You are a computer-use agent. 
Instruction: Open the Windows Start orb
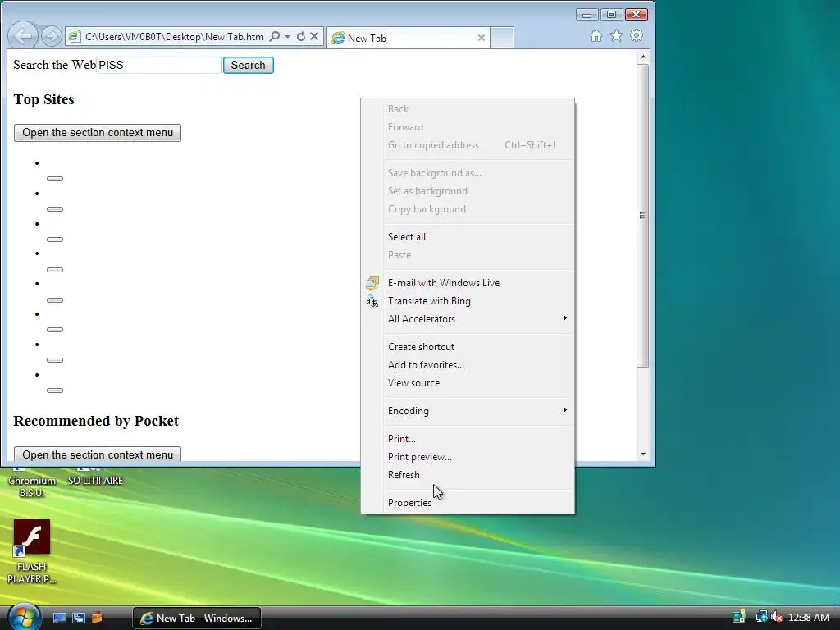coord(24,617)
